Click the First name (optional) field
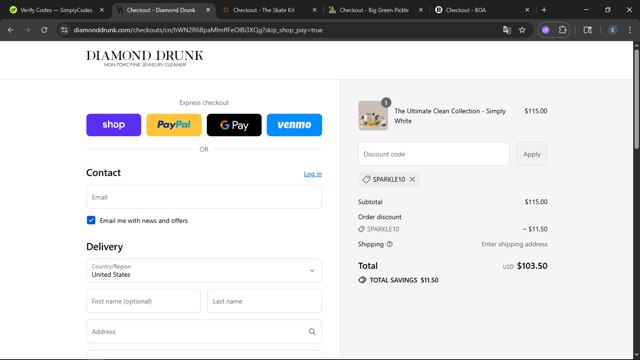Viewport: 640px width, 360px height. click(x=143, y=301)
